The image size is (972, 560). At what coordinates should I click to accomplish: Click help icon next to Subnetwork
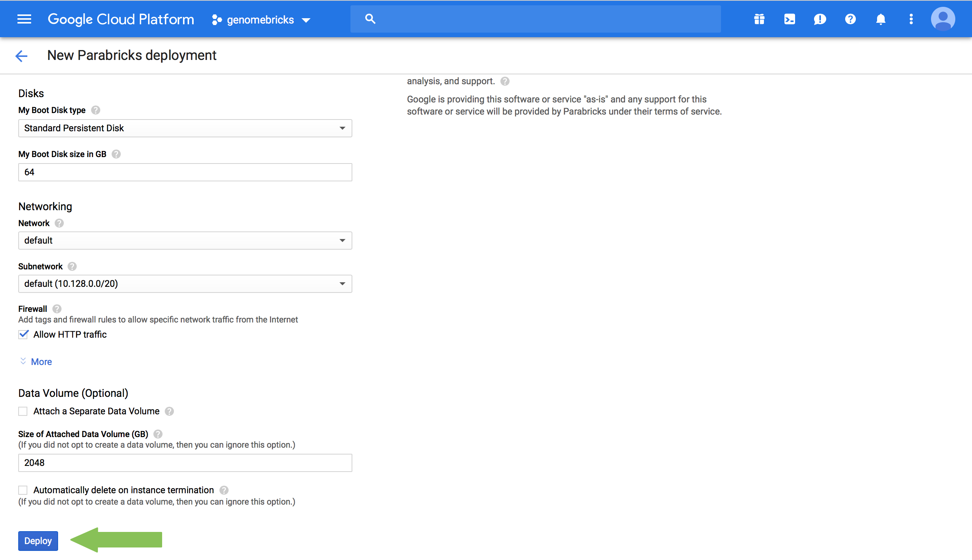click(x=72, y=266)
